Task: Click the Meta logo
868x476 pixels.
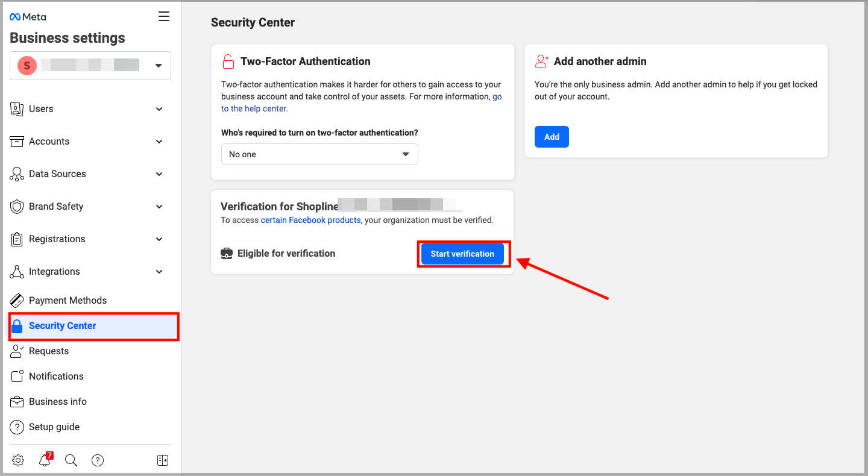Action: (28, 17)
